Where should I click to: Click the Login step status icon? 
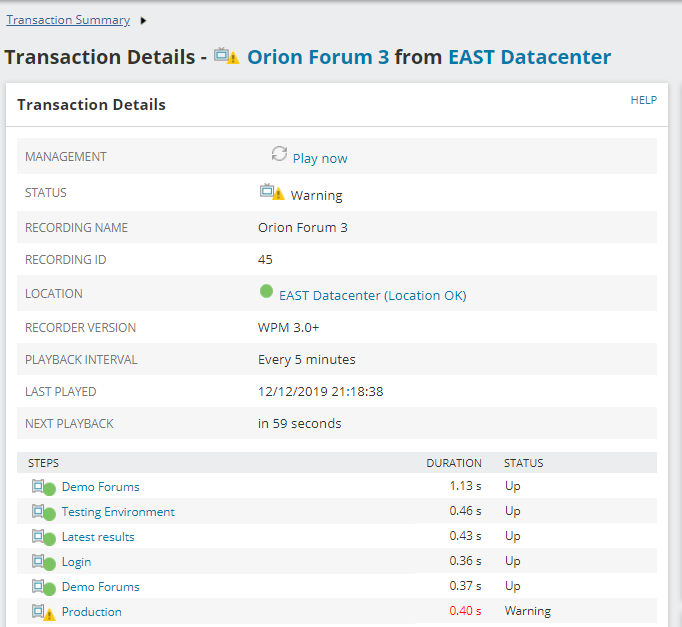point(43,563)
